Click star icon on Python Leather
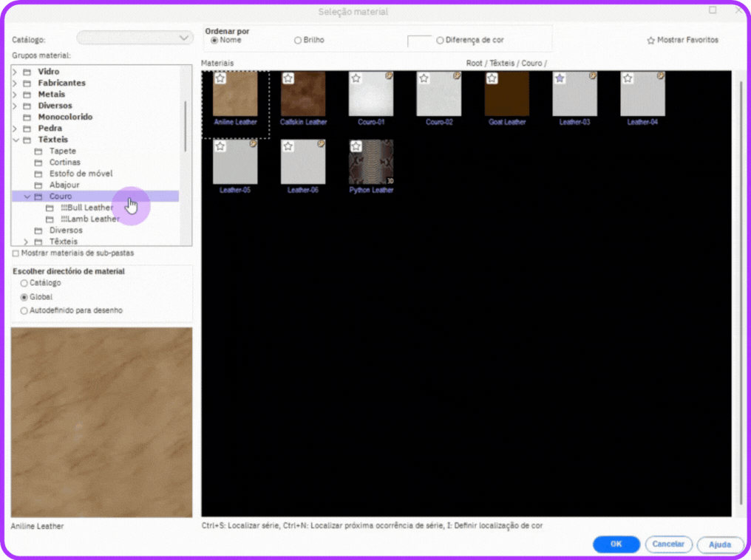This screenshot has width=751, height=560. 356,146
